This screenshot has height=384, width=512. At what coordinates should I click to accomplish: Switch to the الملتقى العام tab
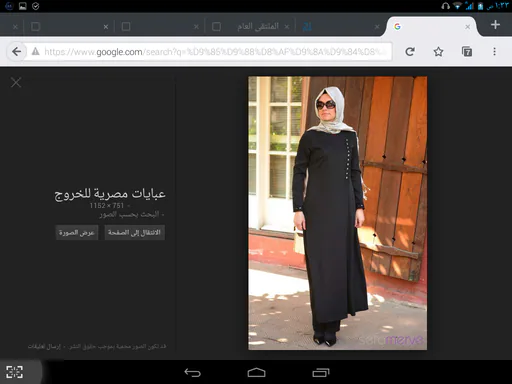(250, 26)
